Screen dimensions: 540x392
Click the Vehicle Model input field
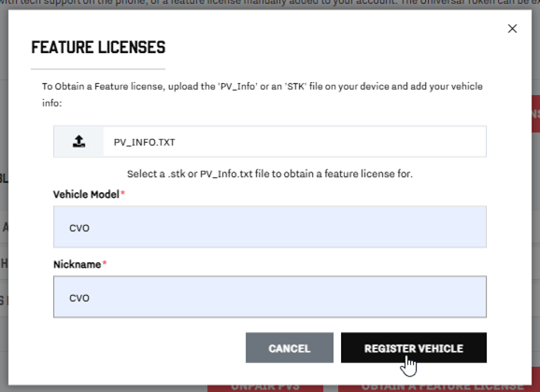point(270,227)
